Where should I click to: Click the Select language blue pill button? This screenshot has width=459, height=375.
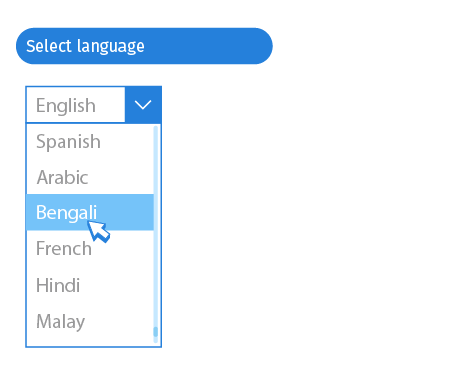click(x=144, y=46)
